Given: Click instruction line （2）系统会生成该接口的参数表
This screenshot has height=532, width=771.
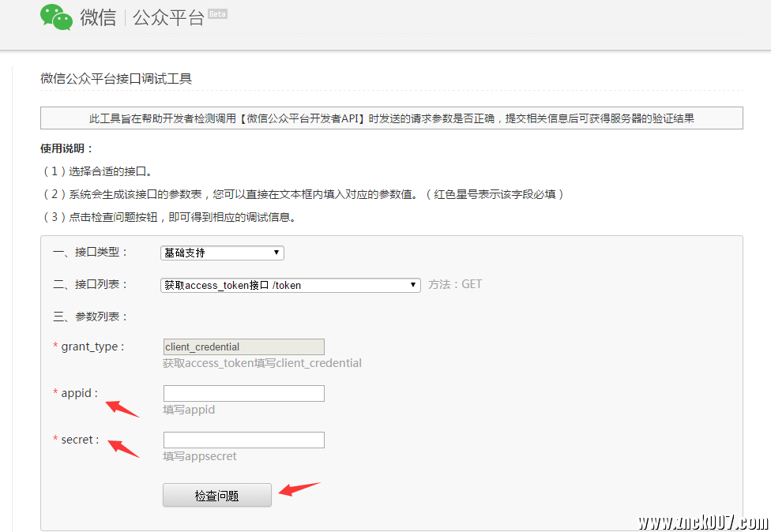Looking at the screenshot, I should pos(303,194).
